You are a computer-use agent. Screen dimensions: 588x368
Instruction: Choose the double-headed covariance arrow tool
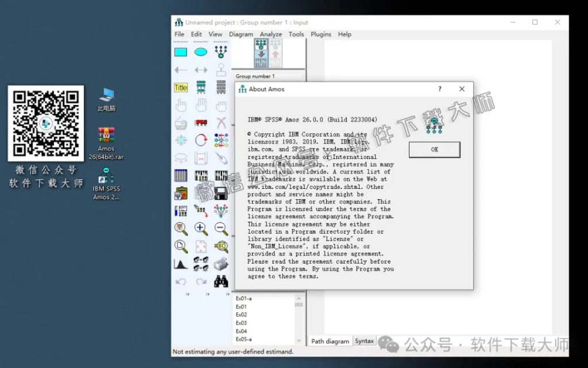[x=200, y=69]
